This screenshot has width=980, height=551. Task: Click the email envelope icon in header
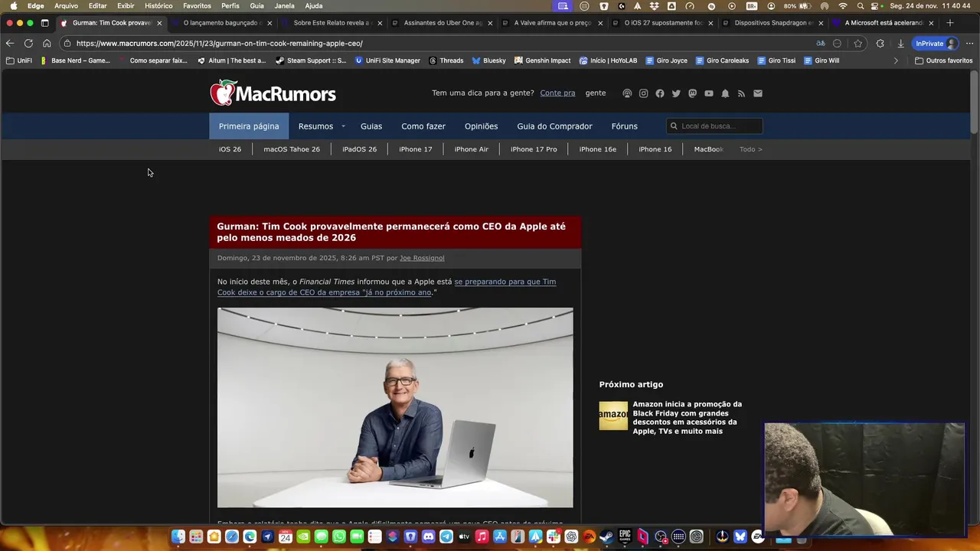coord(758,93)
